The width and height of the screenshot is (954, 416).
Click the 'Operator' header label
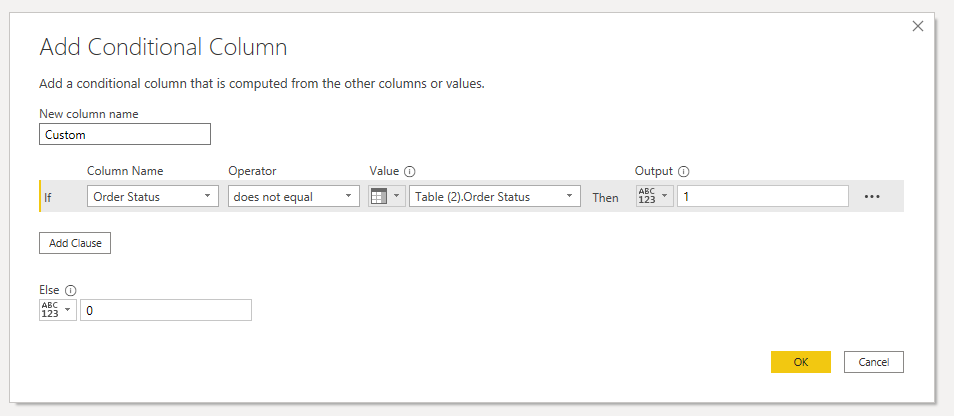pos(252,171)
